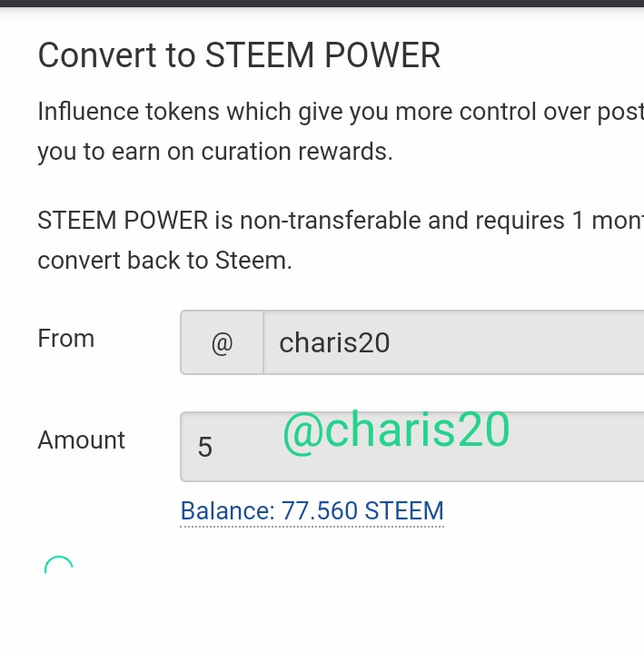This screenshot has width=644, height=652.
Task: Click the word Balance under Amount field
Action: 226,510
